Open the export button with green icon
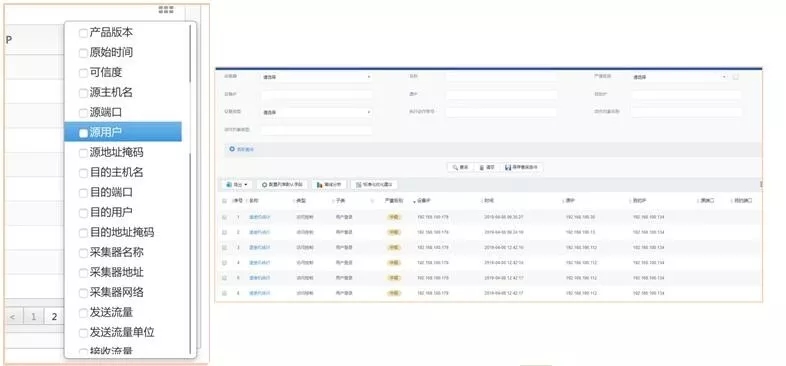The width and height of the screenshot is (786, 366). (x=237, y=185)
